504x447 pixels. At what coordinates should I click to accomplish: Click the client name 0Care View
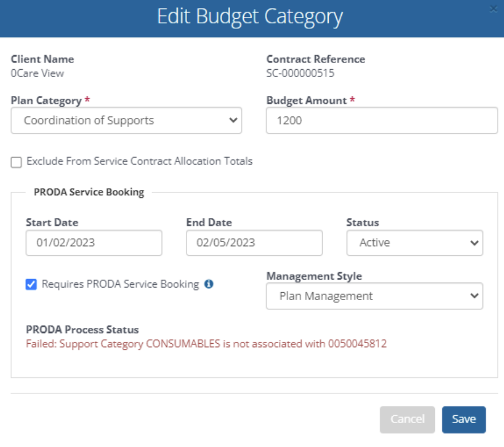coord(37,73)
